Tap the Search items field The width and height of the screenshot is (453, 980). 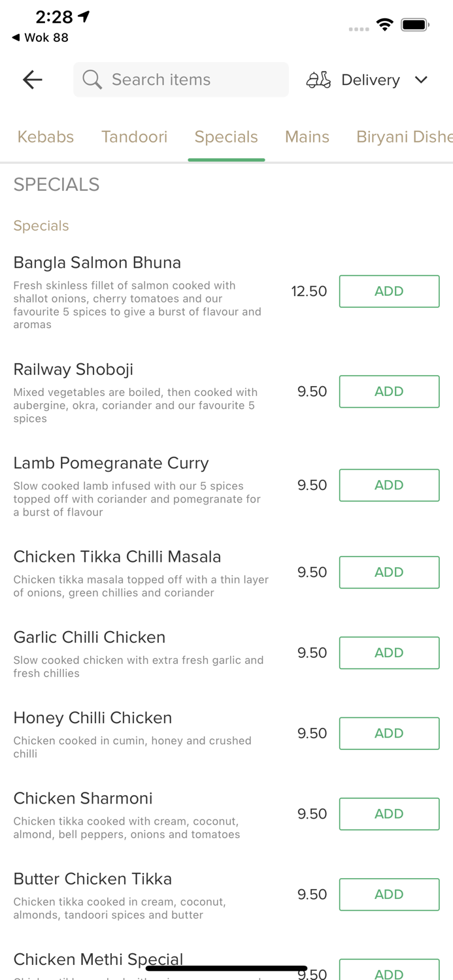pos(180,80)
